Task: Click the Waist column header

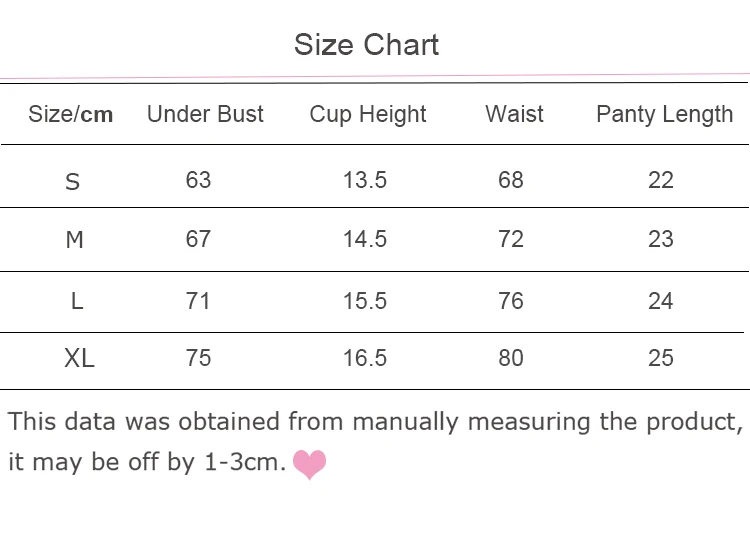Action: click(x=514, y=114)
